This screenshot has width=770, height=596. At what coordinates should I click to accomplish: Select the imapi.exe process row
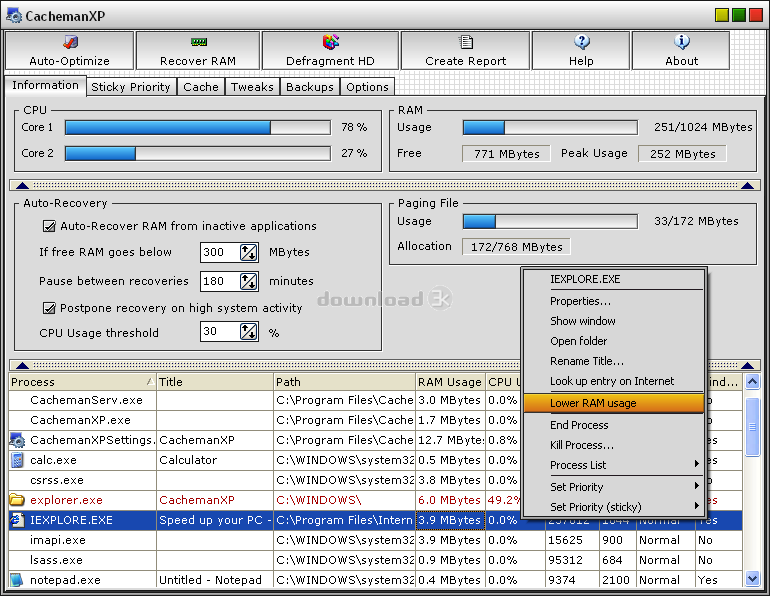375,540
